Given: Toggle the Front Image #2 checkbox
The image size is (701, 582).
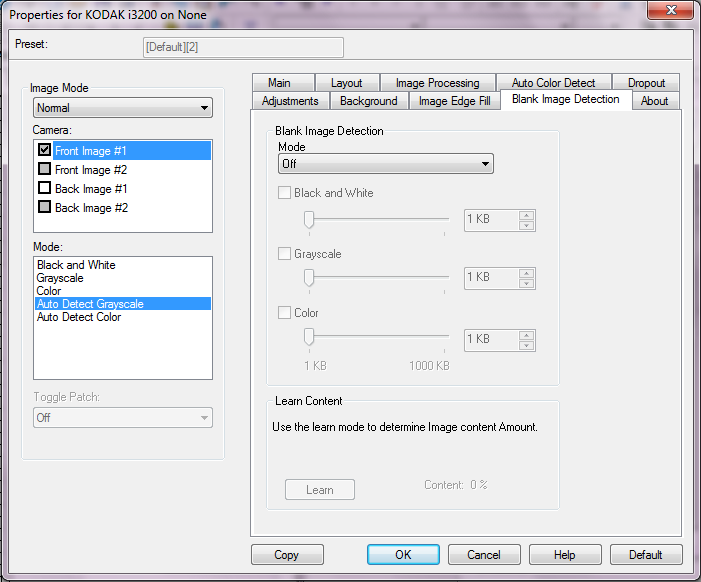Looking at the screenshot, I should (x=44, y=169).
